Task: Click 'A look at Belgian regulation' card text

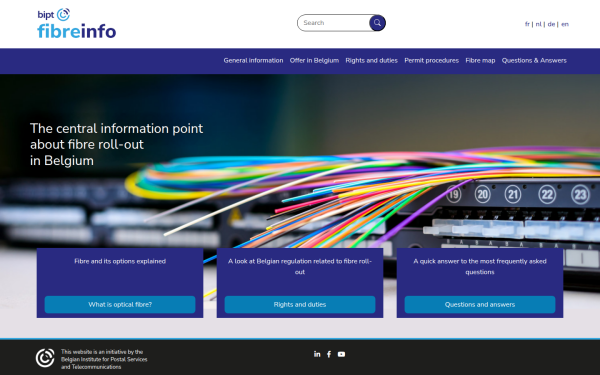Action: coord(300,267)
